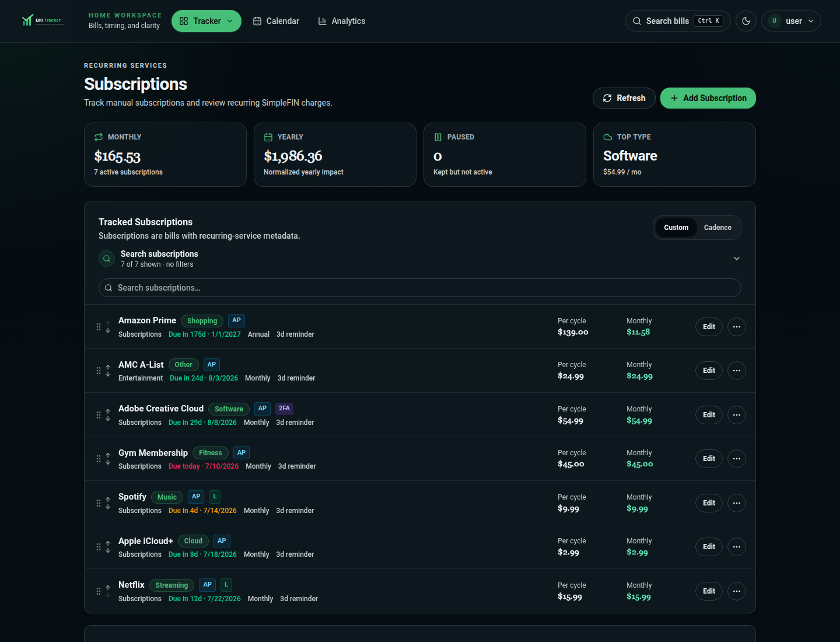Screen dimensions: 840x642
Task: Open more options for Adobe Creative Cloud
Action: (x=737, y=415)
